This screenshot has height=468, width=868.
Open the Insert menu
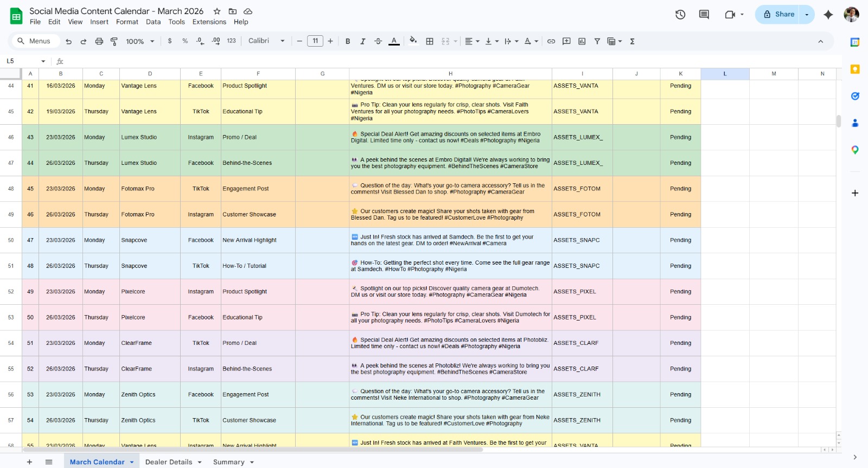coord(99,22)
